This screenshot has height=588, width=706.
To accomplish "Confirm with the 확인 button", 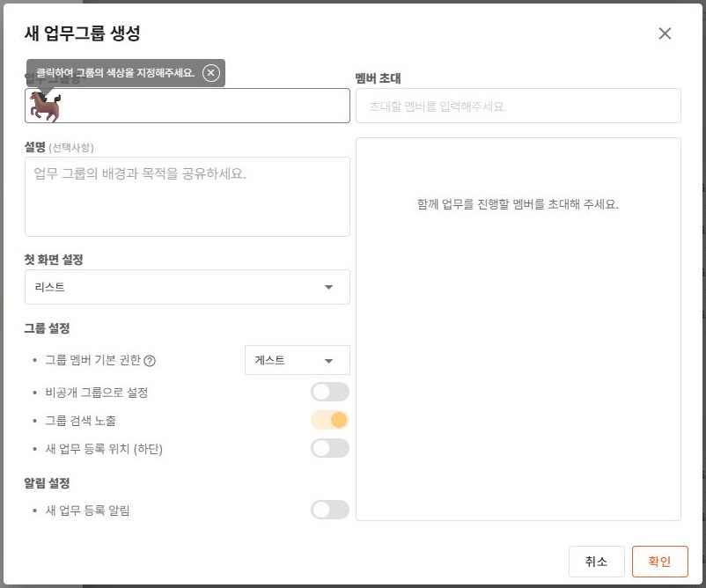I will (x=660, y=562).
